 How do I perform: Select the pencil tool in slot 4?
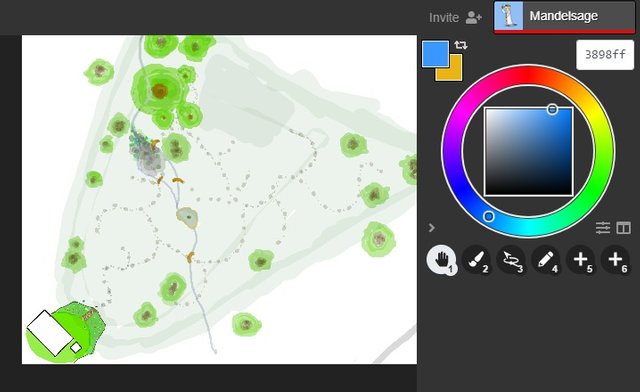point(546,259)
